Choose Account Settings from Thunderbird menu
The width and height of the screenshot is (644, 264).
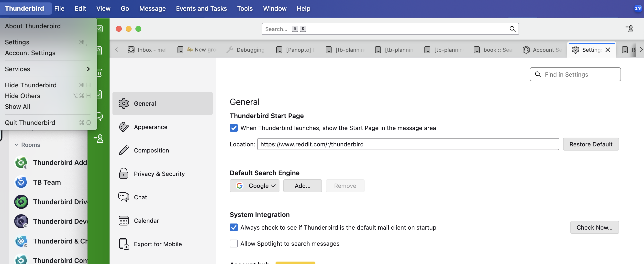coord(30,53)
